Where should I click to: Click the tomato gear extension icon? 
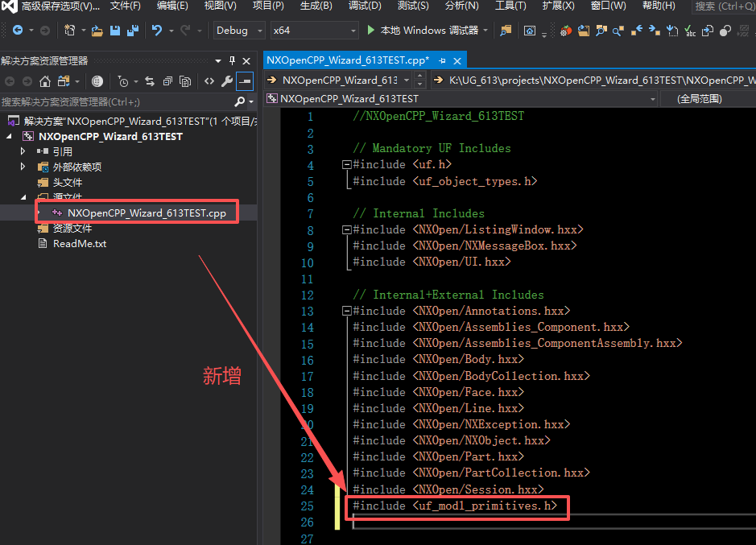coord(565,31)
